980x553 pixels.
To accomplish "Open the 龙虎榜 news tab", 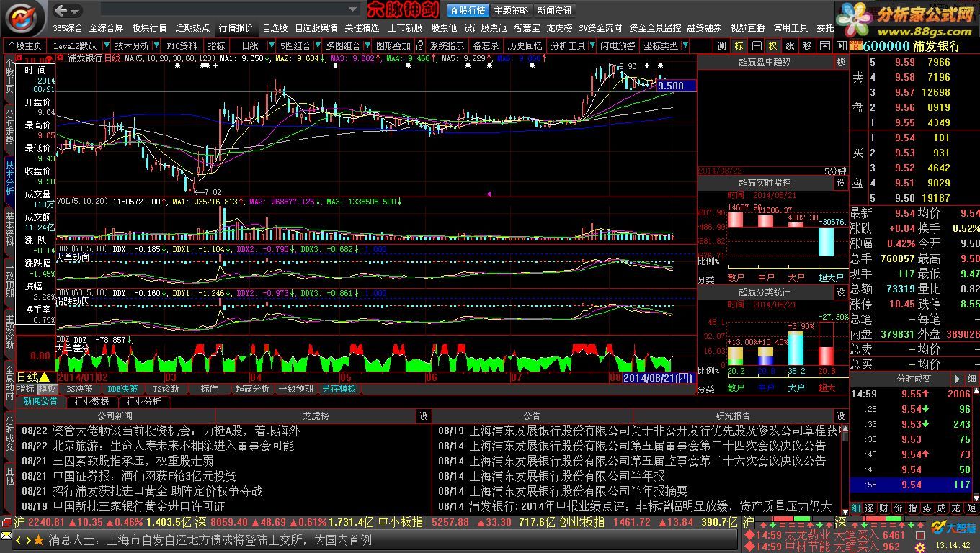I will [x=316, y=415].
